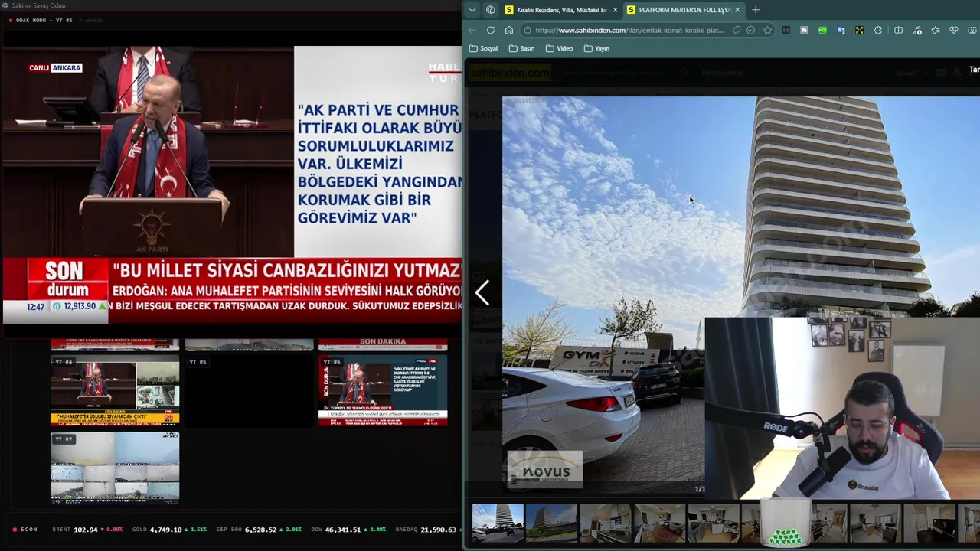Open a new browser tab with plus
Screen dimensions: 980x551
tap(756, 10)
